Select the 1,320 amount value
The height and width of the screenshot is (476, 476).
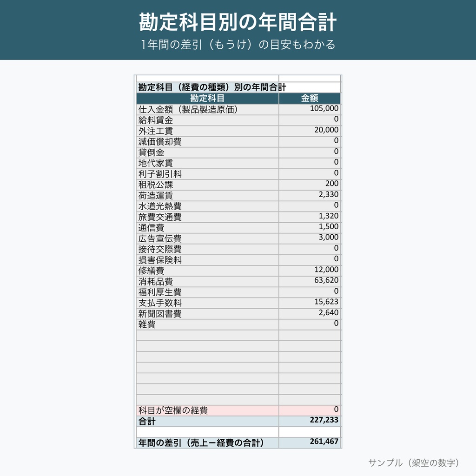click(328, 216)
